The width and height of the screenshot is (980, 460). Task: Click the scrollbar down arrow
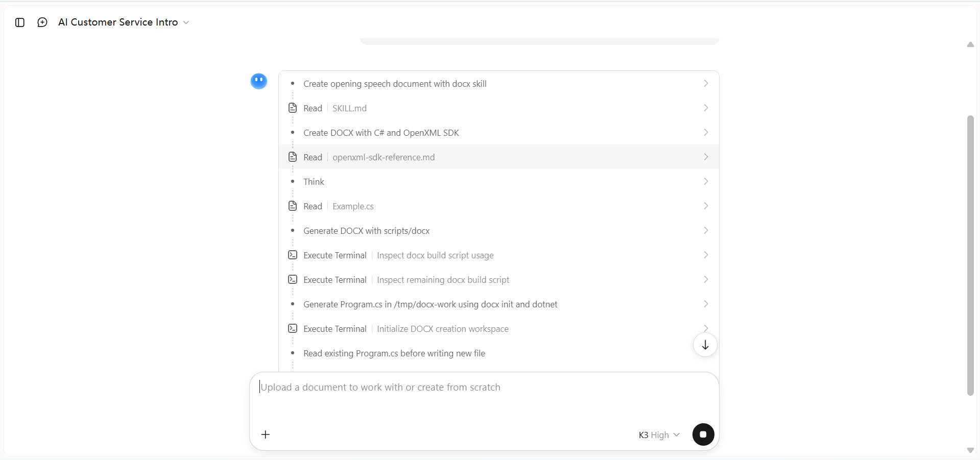(970, 450)
